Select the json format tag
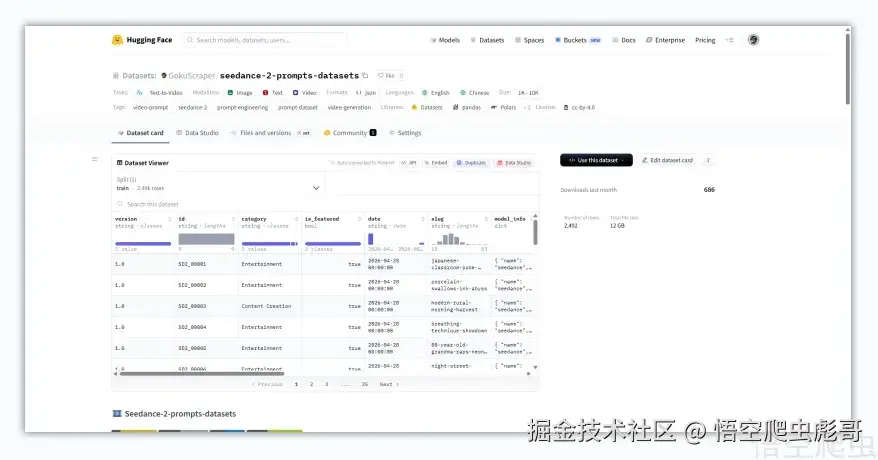Viewport: 878px width, 460px height. 366,93
